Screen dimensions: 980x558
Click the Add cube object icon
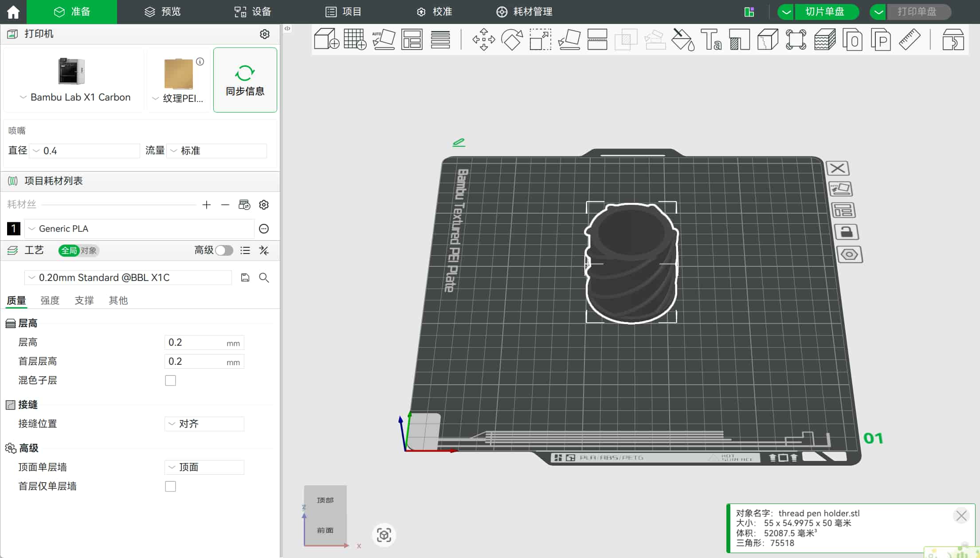click(326, 39)
